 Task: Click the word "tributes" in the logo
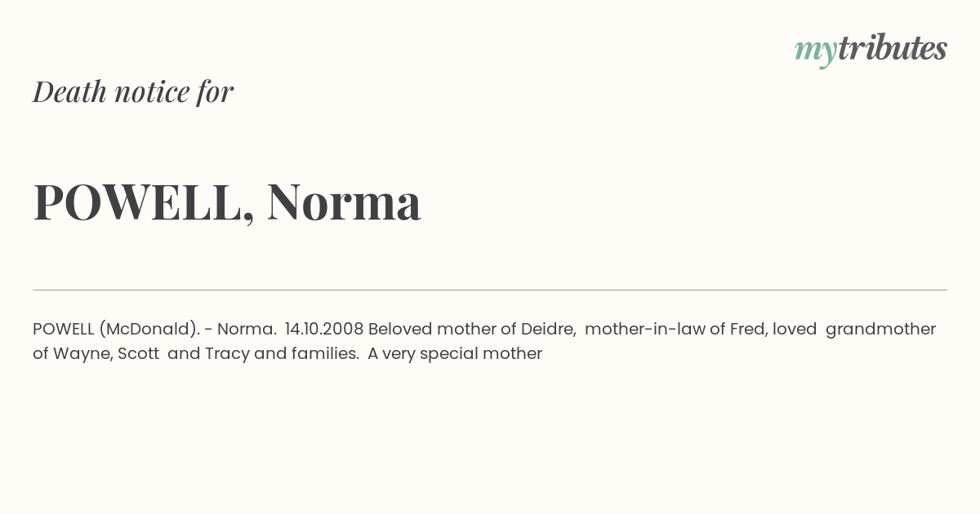(892, 48)
